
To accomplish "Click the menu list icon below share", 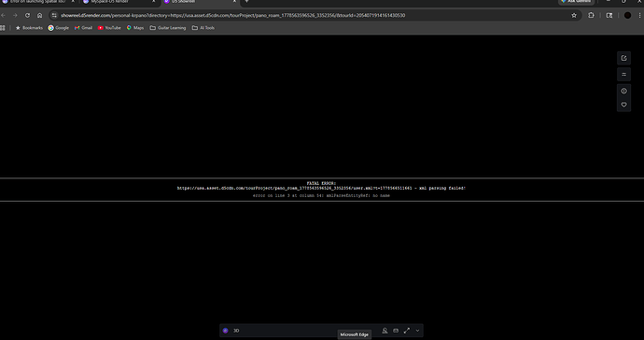I will coord(623,75).
